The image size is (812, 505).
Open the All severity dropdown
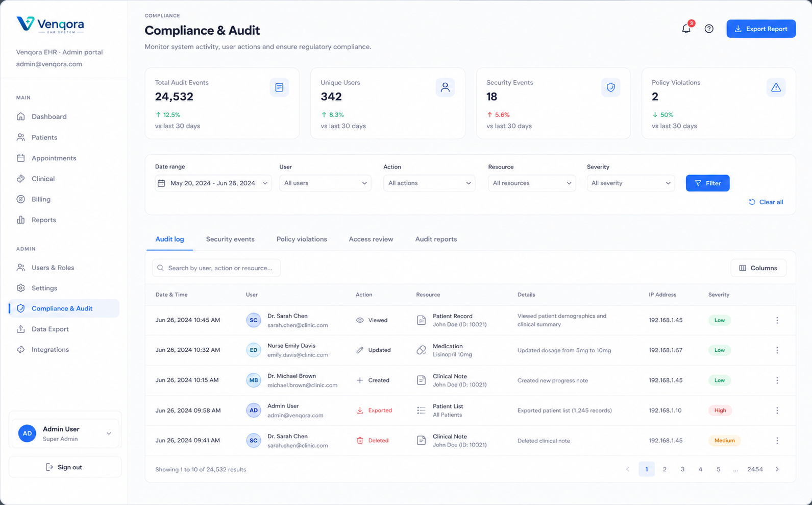pos(631,183)
